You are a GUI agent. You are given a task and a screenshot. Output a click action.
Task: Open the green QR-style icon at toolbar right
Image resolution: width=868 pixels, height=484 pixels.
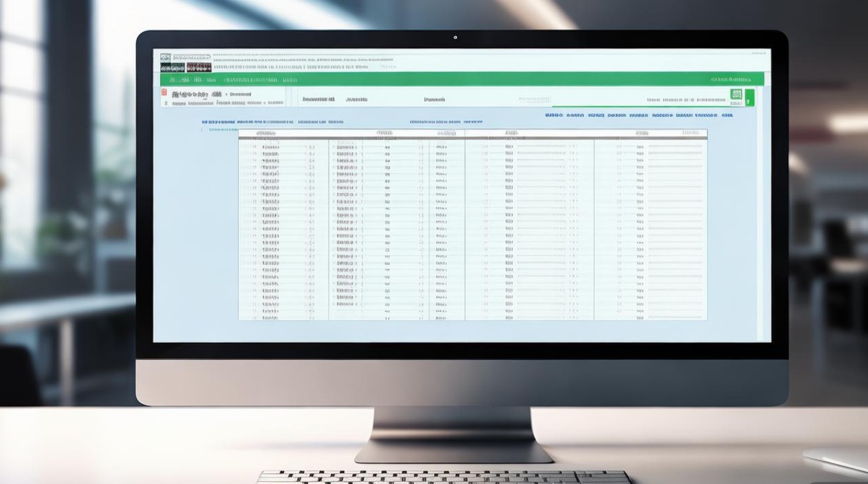point(736,95)
